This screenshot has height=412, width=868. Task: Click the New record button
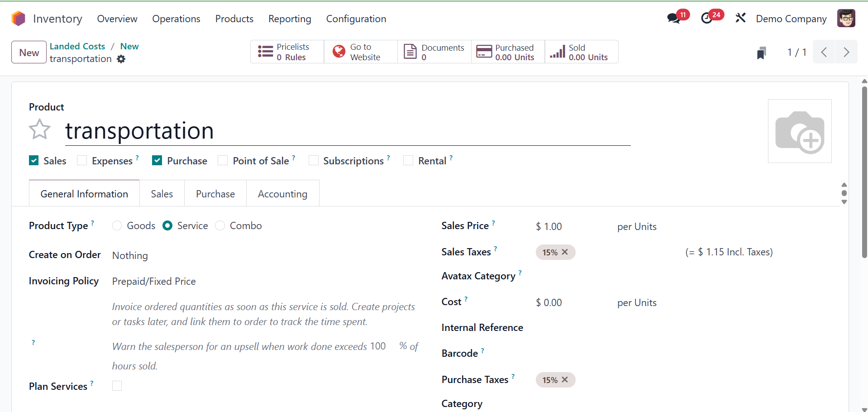29,53
